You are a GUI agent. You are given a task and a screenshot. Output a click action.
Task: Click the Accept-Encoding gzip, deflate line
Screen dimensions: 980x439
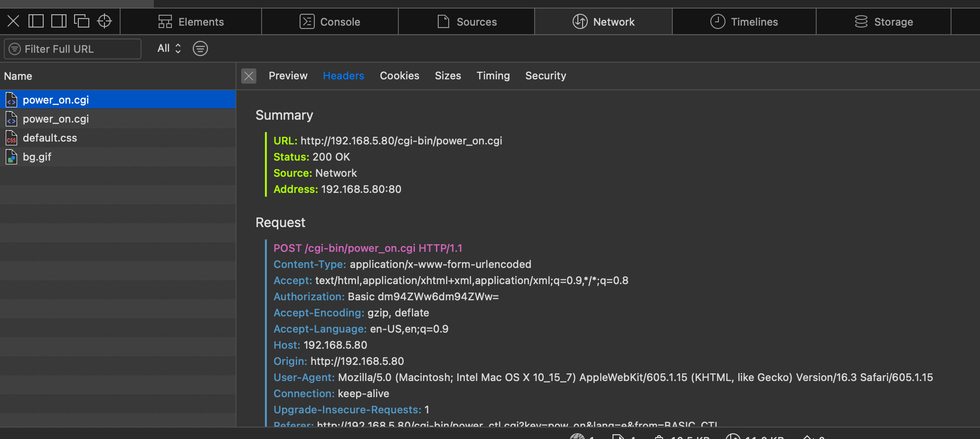tap(351, 313)
